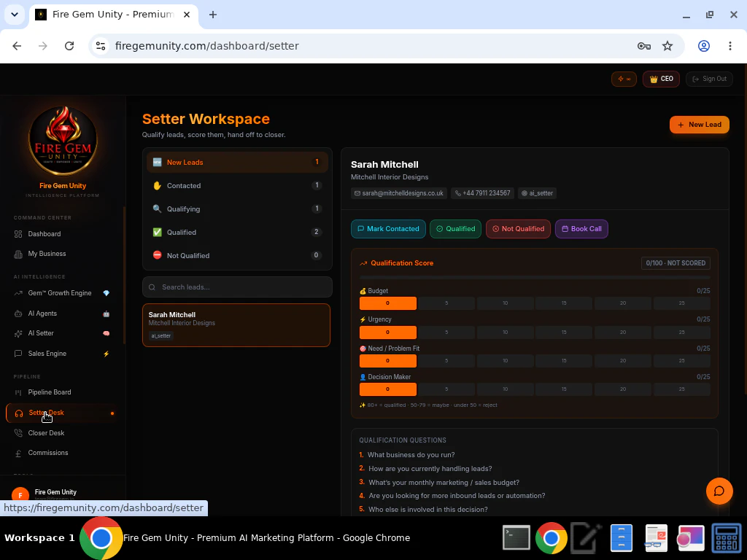Select the Not Qualified stage tab
The height and width of the screenshot is (560, 747).
(237, 256)
